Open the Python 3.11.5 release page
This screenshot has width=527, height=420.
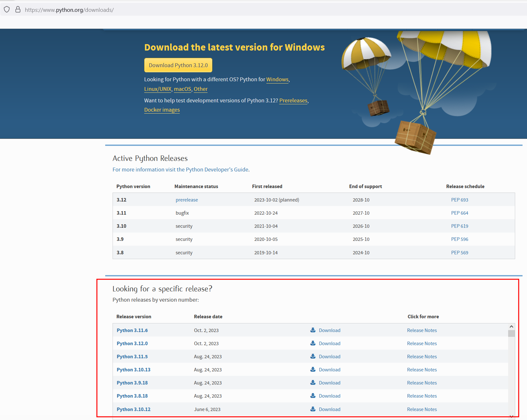[132, 357]
